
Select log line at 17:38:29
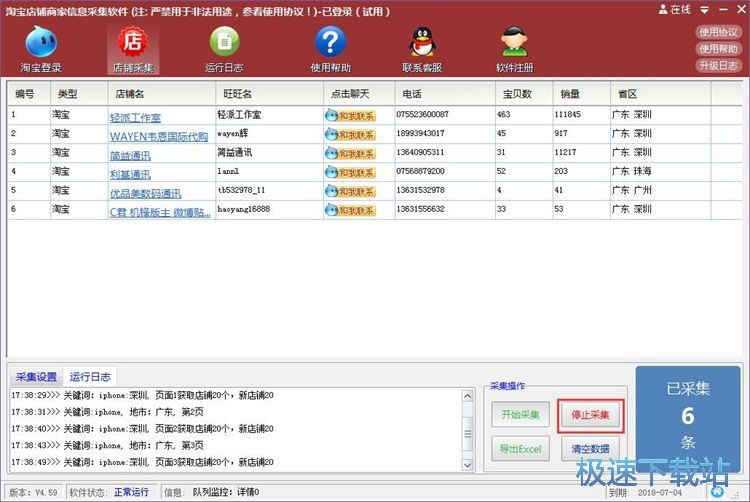pos(143,395)
